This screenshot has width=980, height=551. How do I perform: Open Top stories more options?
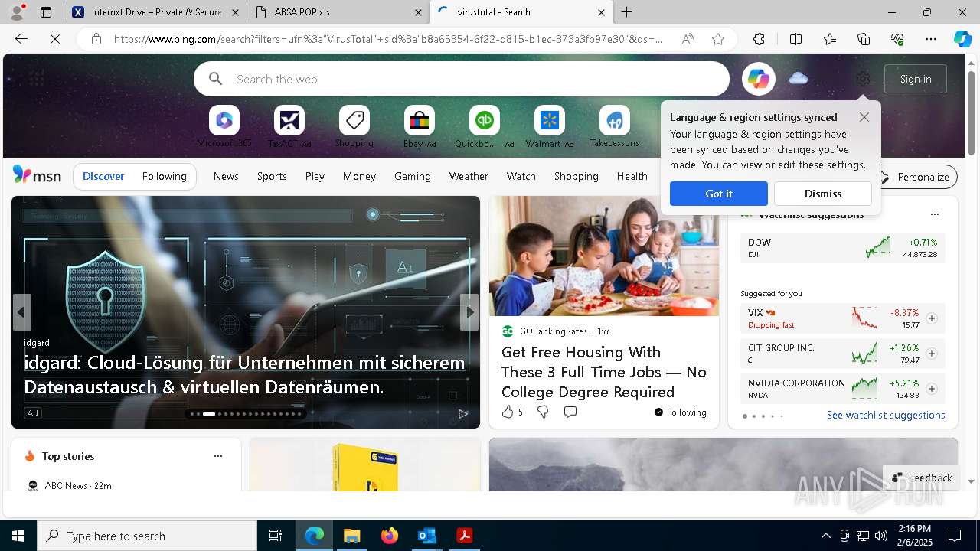click(218, 456)
